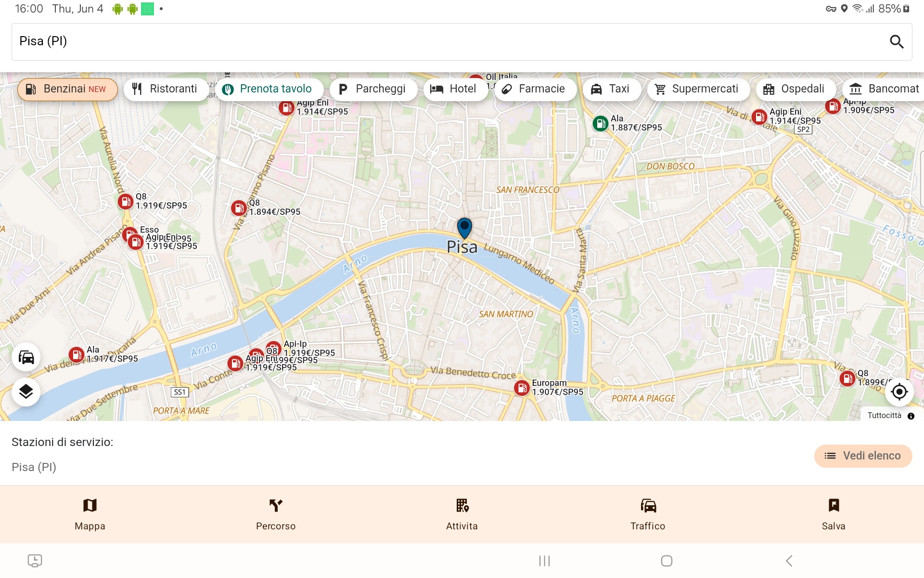Image resolution: width=924 pixels, height=578 pixels.
Task: Open the map layers button
Action: pos(26,392)
